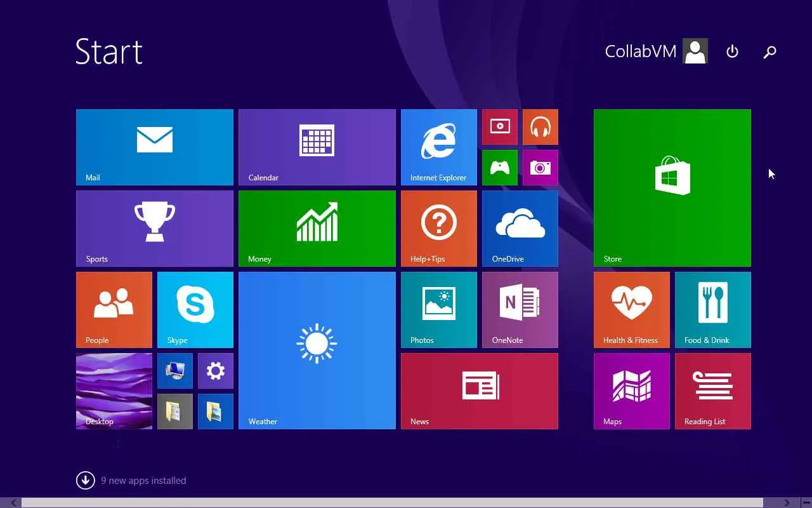
Task: Click the horizontal scrollbar thumb
Action: pyautogui.click(x=392, y=503)
